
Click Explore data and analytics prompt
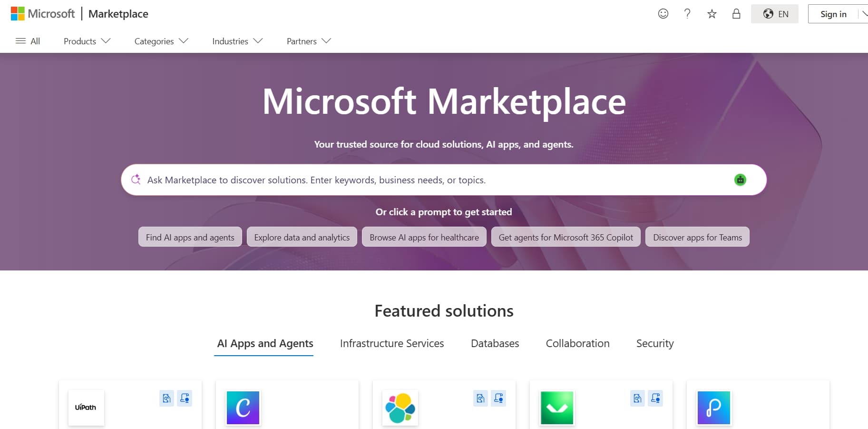click(x=302, y=237)
